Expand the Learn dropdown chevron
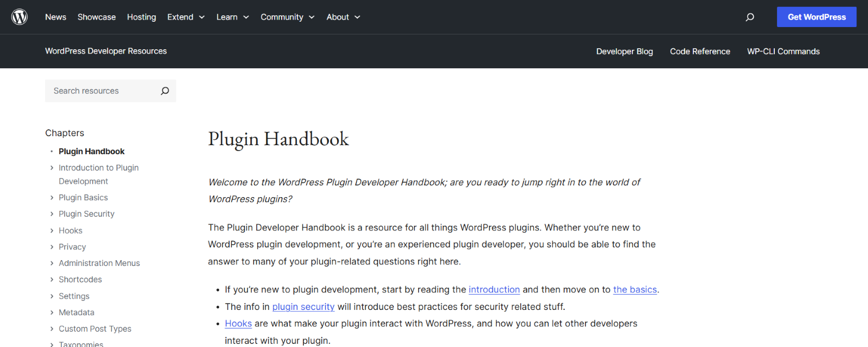This screenshot has height=347, width=868. tap(246, 17)
